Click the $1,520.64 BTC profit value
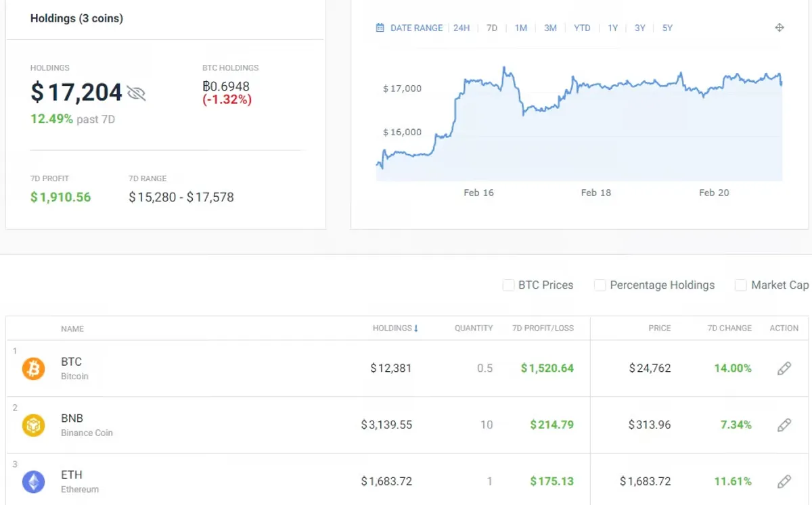This screenshot has height=505, width=812. tap(547, 368)
